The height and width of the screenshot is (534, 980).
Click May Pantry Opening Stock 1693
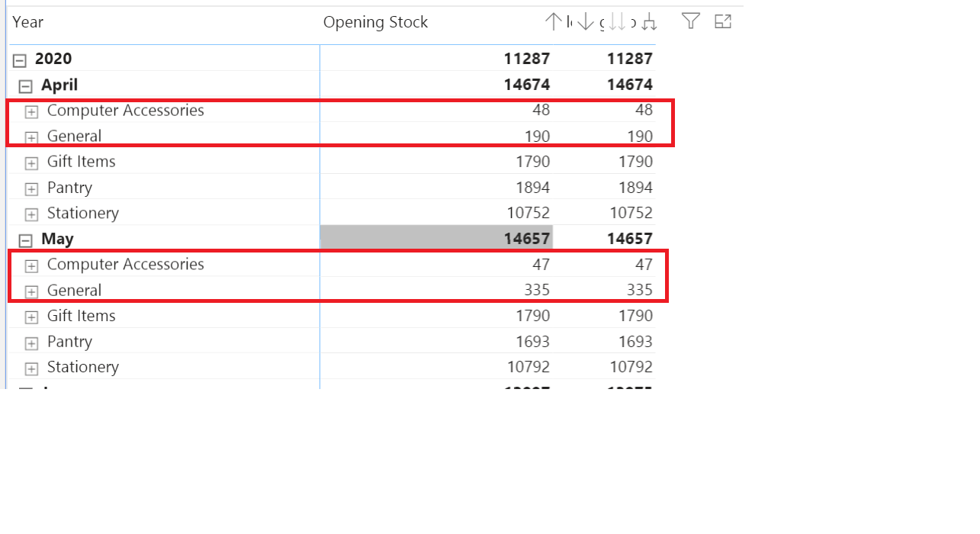coord(532,341)
